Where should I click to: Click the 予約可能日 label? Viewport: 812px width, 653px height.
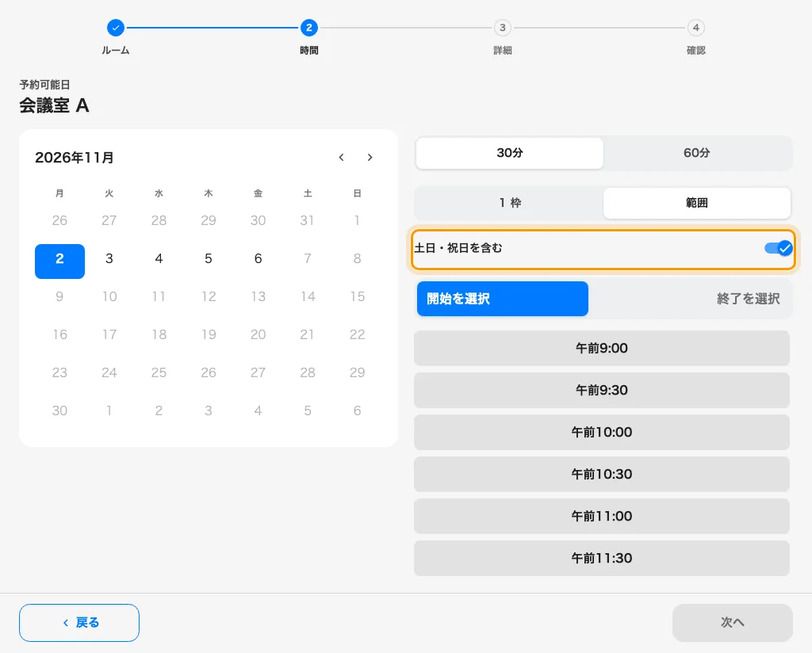coord(44,84)
